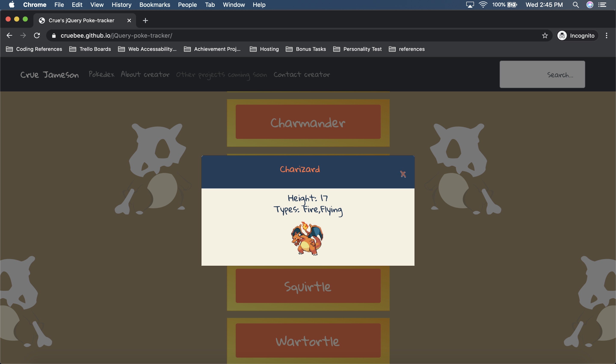Open Chrome's three-dot menu

coord(606,35)
